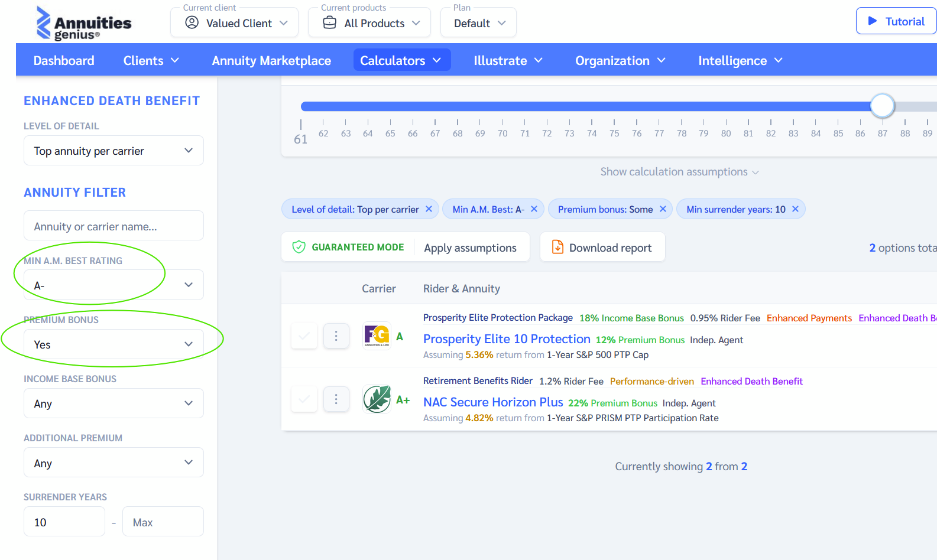Image resolution: width=937 pixels, height=560 pixels.
Task: Click the play icon in Tutorial button
Action: pyautogui.click(x=872, y=21)
